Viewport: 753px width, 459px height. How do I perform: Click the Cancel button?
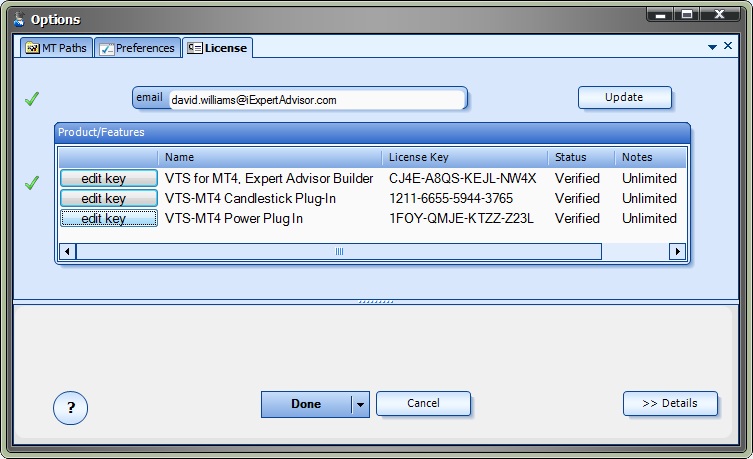pos(423,403)
